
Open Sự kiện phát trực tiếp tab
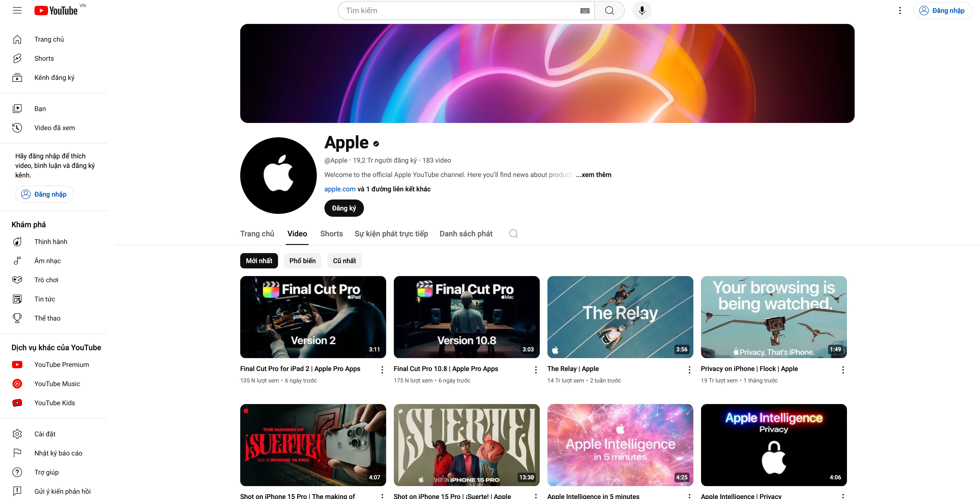391,233
